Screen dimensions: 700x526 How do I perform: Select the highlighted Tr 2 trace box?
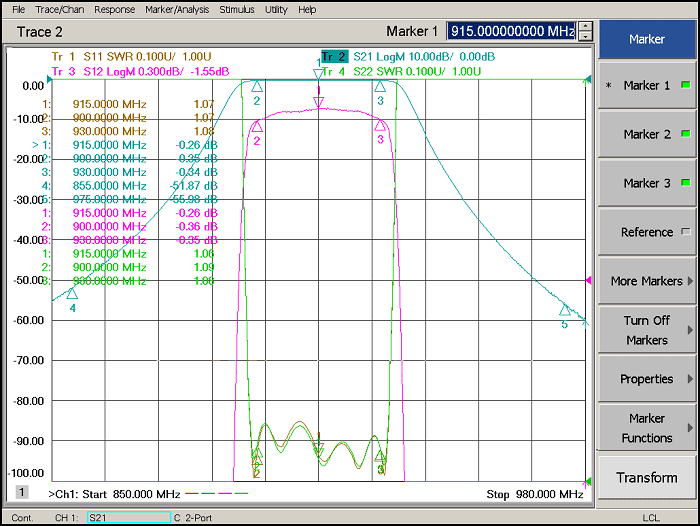point(334,57)
